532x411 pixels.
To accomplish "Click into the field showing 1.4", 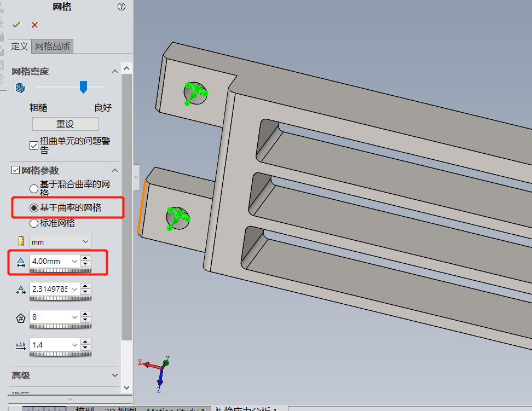I will [x=50, y=345].
